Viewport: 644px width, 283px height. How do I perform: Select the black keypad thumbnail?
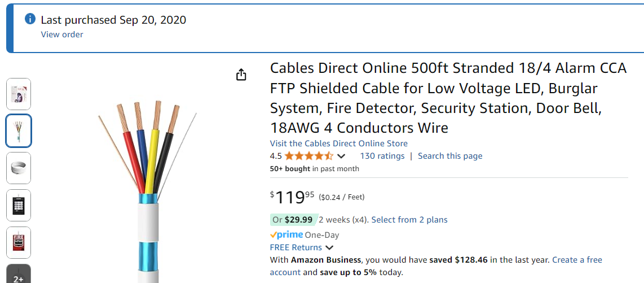19,205
